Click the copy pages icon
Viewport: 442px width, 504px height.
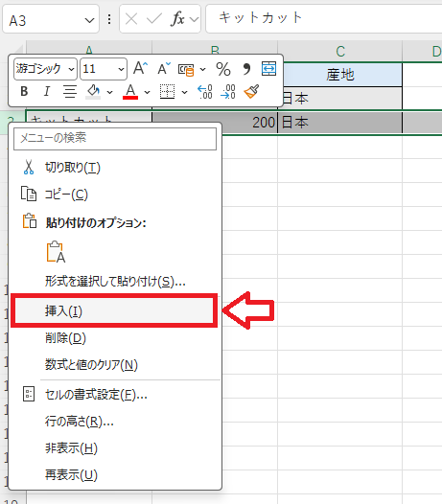(x=29, y=194)
